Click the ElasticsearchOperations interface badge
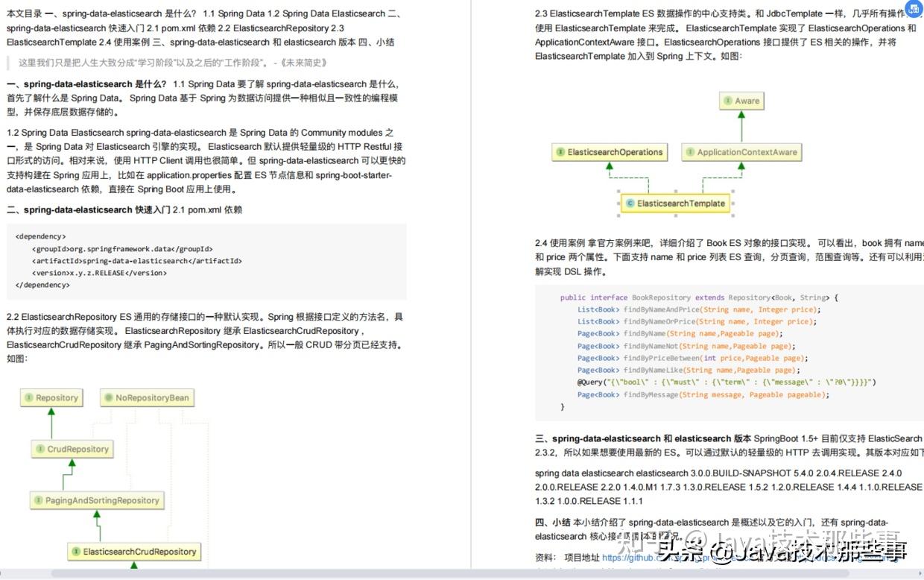Viewport: 924px width, 580px height. point(560,151)
